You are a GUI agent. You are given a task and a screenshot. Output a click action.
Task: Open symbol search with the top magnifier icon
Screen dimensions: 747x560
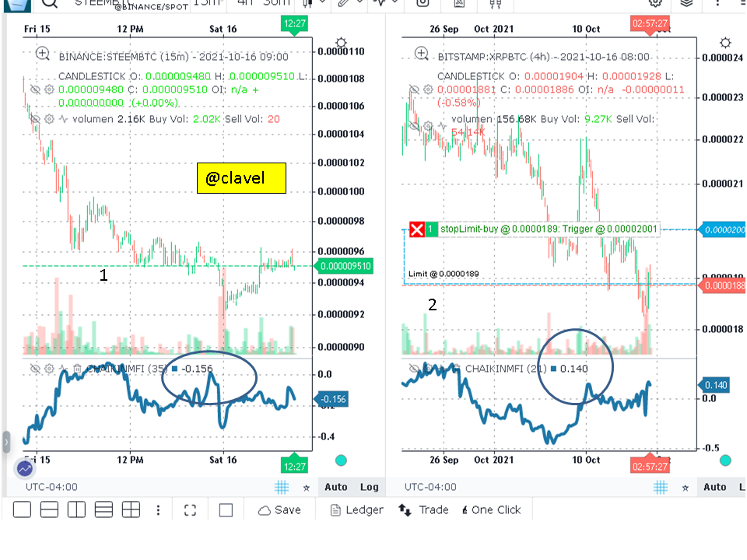click(x=50, y=4)
